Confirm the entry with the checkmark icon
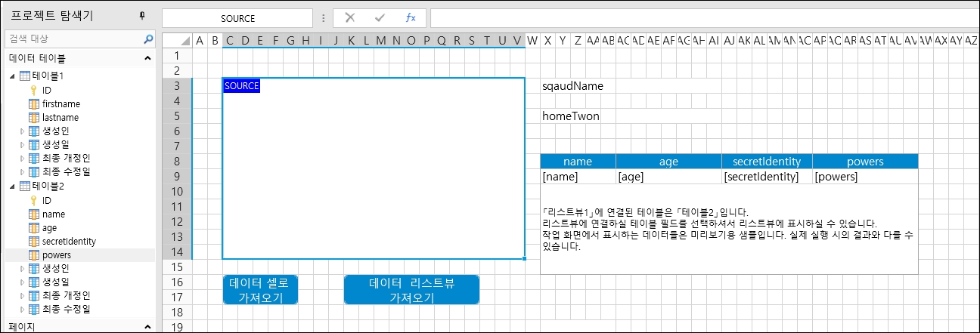This screenshot has height=333, width=980. click(x=380, y=18)
